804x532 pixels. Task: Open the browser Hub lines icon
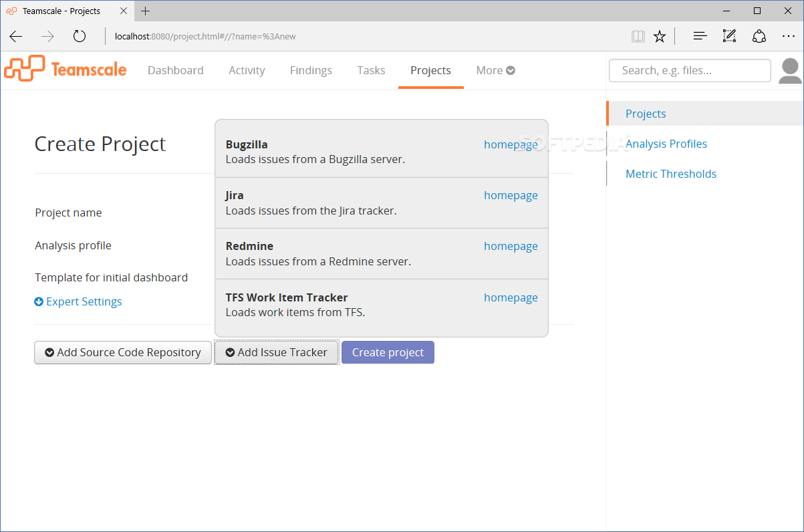pyautogui.click(x=700, y=36)
